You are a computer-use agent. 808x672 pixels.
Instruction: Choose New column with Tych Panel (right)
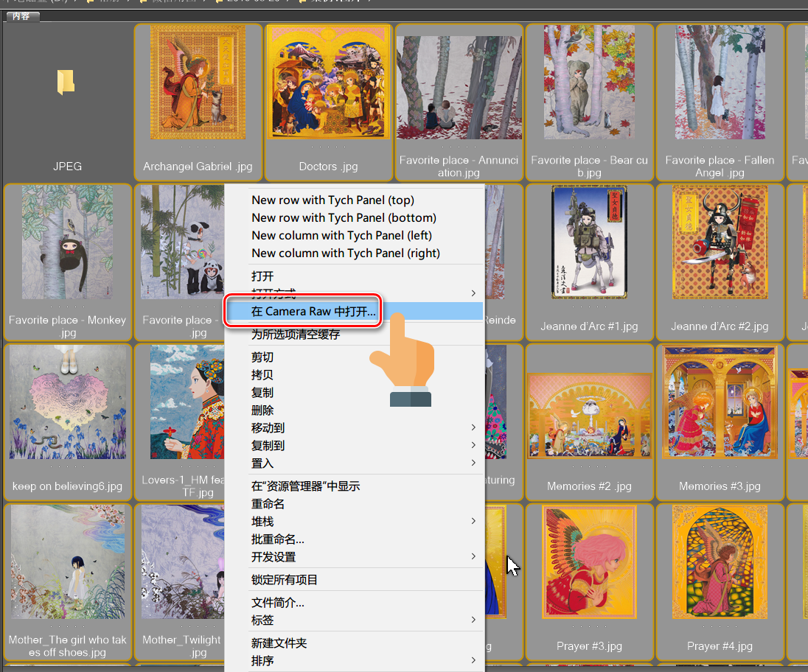click(x=345, y=253)
